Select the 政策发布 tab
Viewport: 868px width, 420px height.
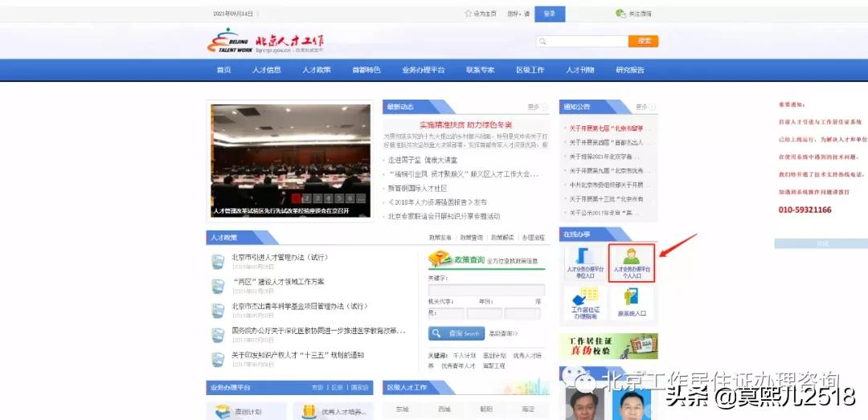pos(440,238)
